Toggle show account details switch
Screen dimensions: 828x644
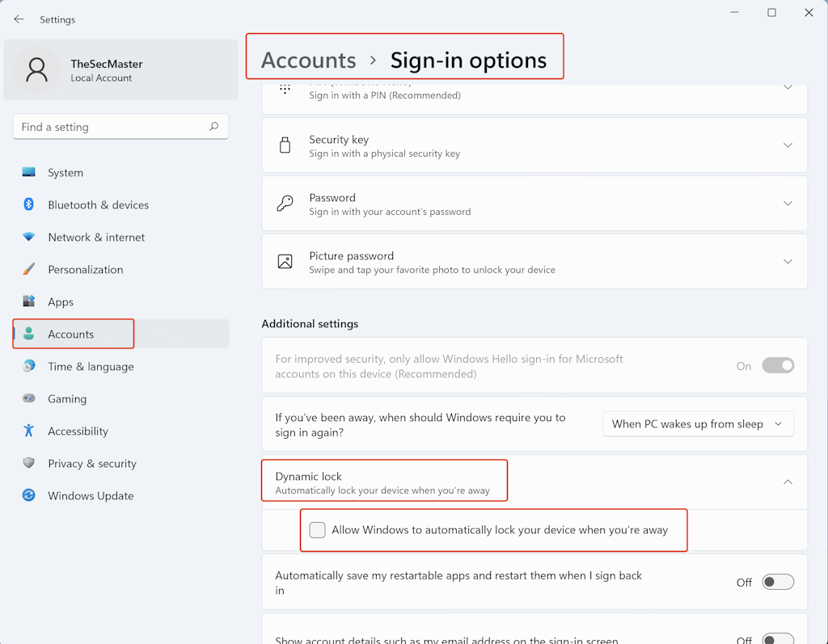pos(778,638)
